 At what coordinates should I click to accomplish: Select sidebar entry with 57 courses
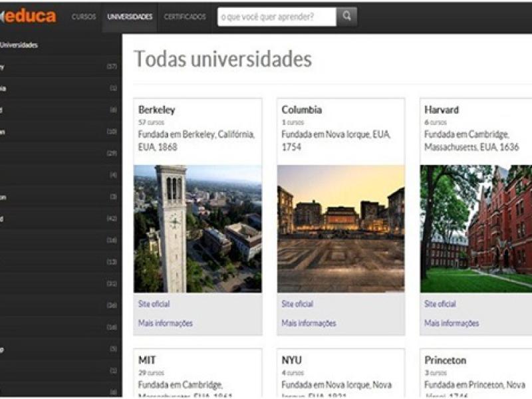[x=60, y=66]
